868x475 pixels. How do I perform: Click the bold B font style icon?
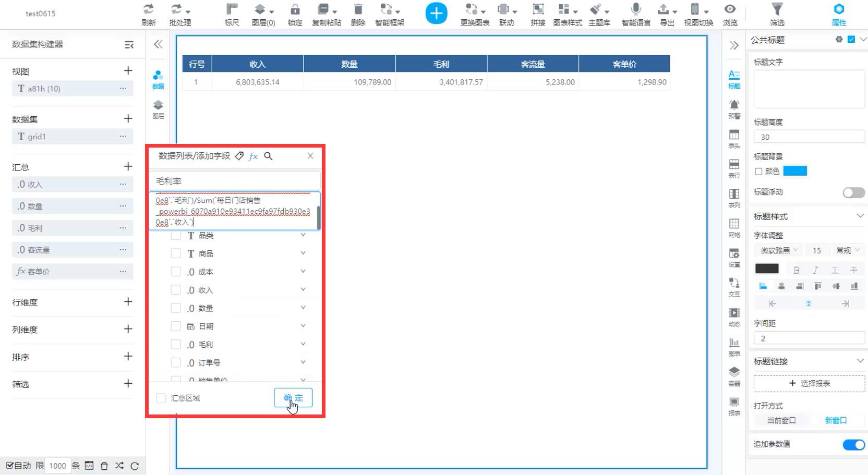[x=796, y=270]
